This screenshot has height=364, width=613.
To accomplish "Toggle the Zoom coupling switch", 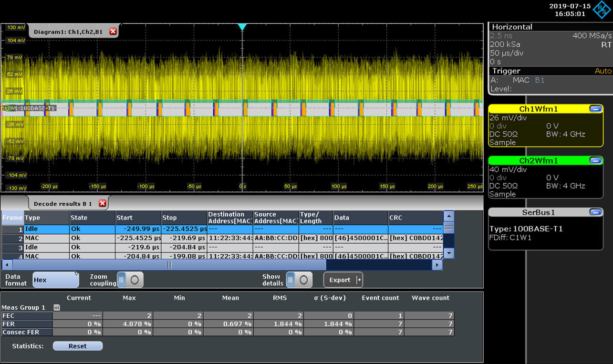I will tap(130, 279).
